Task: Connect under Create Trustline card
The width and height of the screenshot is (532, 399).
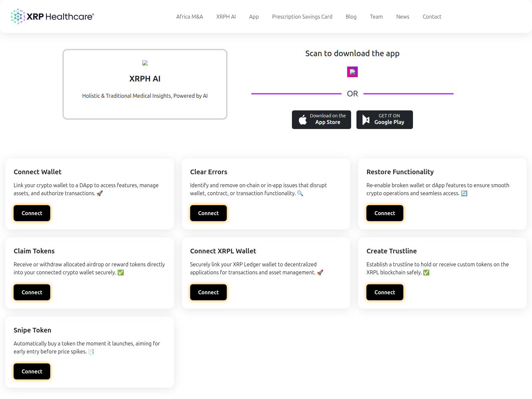Action: pos(385,292)
